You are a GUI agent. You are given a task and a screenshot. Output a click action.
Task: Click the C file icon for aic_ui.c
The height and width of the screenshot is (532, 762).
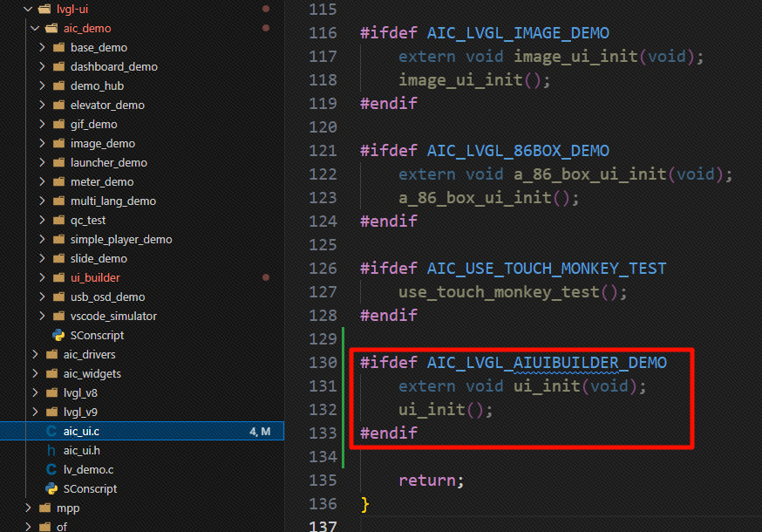click(51, 431)
